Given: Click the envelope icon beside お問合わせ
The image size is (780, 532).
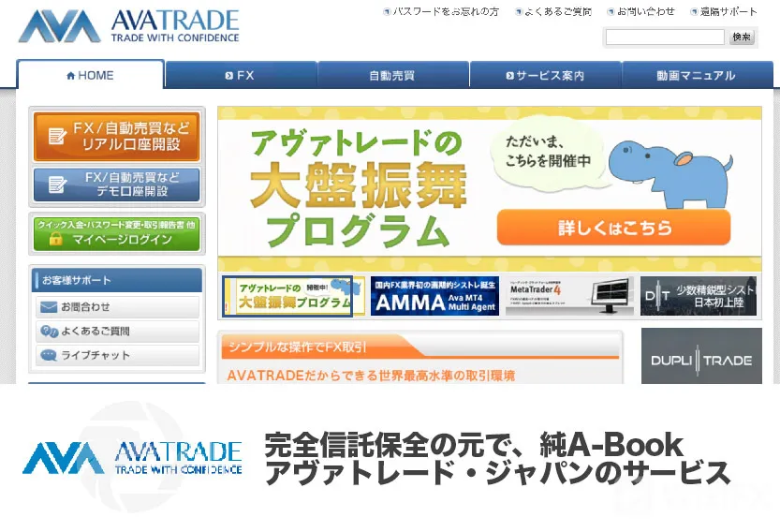Looking at the screenshot, I should click(x=49, y=307).
